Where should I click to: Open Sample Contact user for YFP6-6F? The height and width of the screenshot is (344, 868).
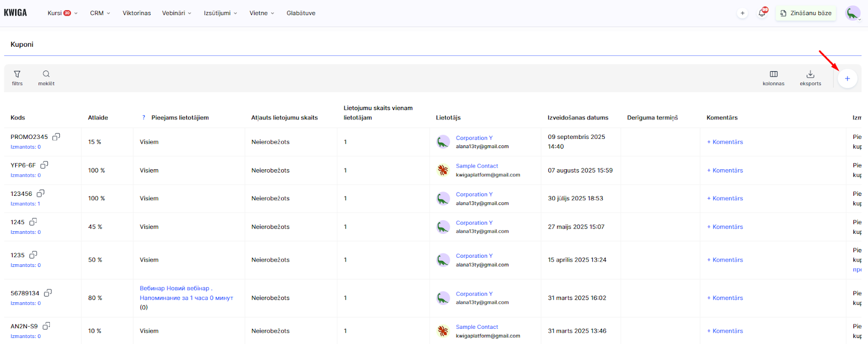[477, 166]
